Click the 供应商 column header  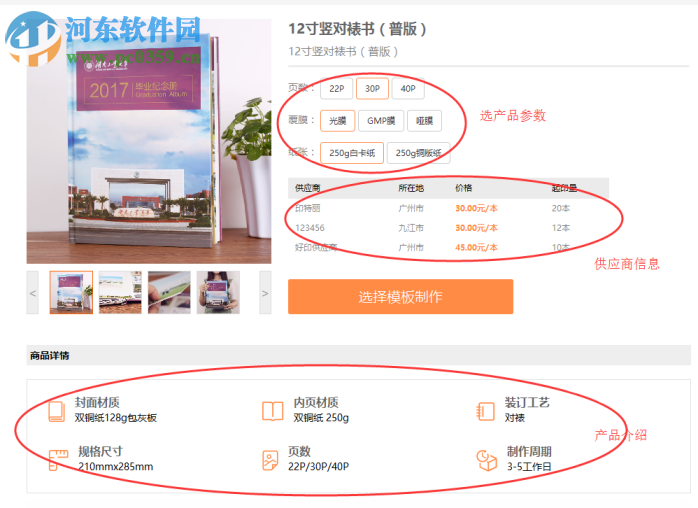pyautogui.click(x=308, y=188)
